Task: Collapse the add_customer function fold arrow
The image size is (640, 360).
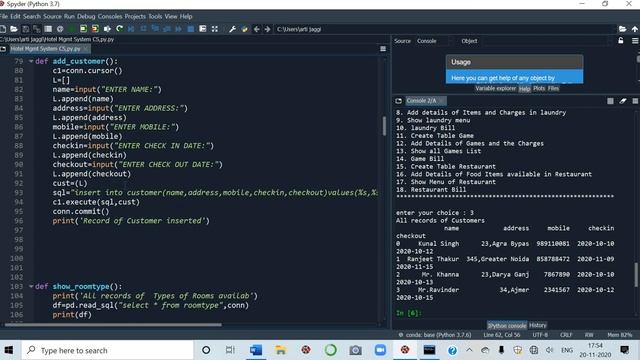Action: 31,61
